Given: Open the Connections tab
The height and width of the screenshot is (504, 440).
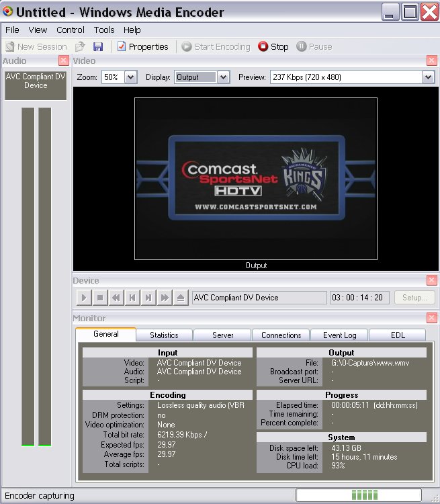Looking at the screenshot, I should tap(281, 335).
